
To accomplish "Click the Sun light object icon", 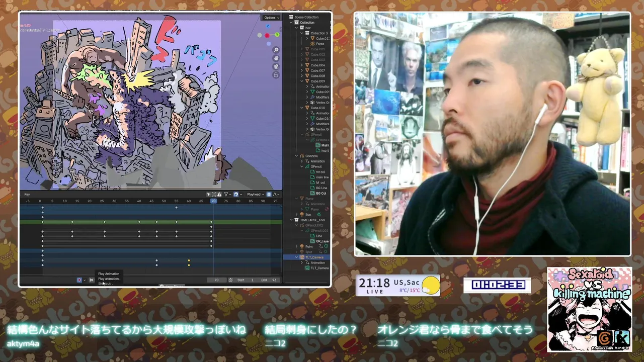I will click(302, 215).
